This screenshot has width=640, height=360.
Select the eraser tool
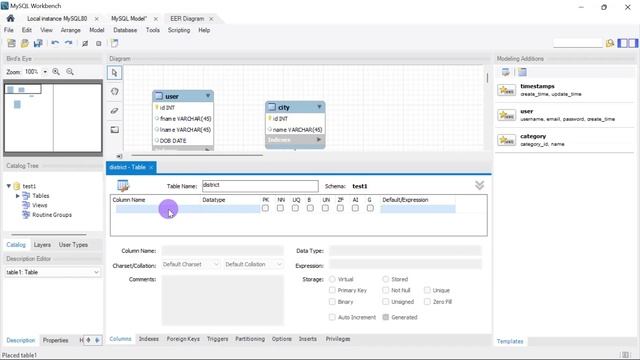coord(114,111)
